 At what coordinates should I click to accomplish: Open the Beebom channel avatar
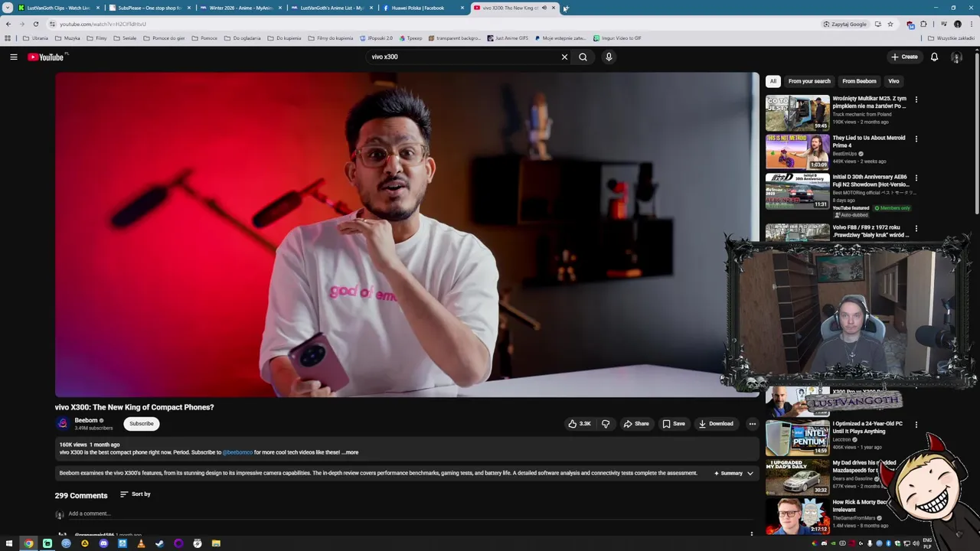click(63, 423)
